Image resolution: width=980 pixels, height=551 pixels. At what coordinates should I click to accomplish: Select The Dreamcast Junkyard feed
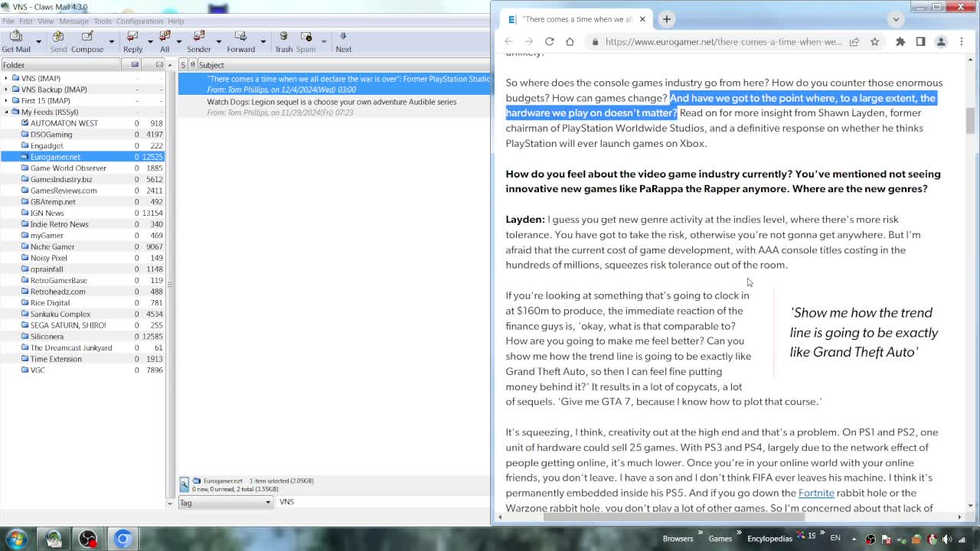click(71, 347)
